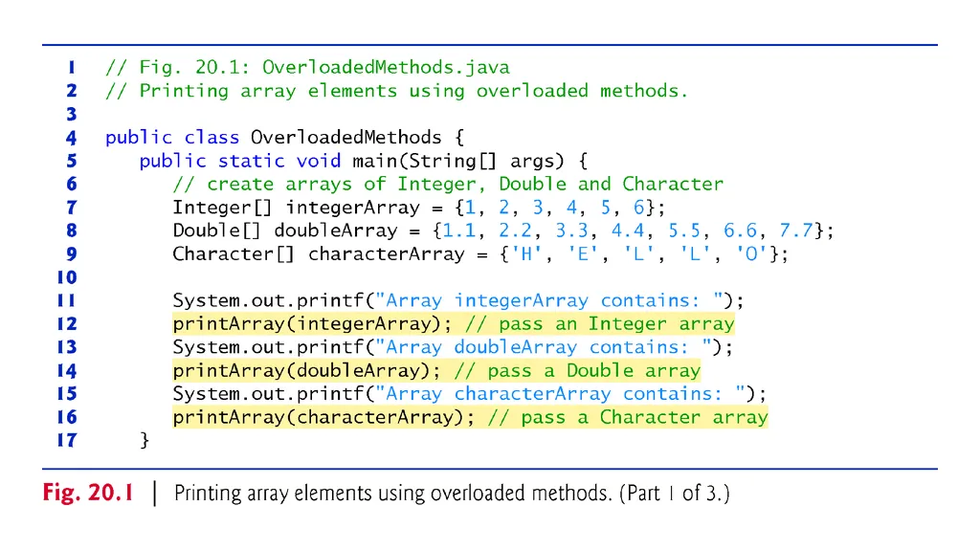This screenshot has height=550, width=980.
Task: Click the "Double[] doubleArray" declaration line
Action: (x=503, y=231)
